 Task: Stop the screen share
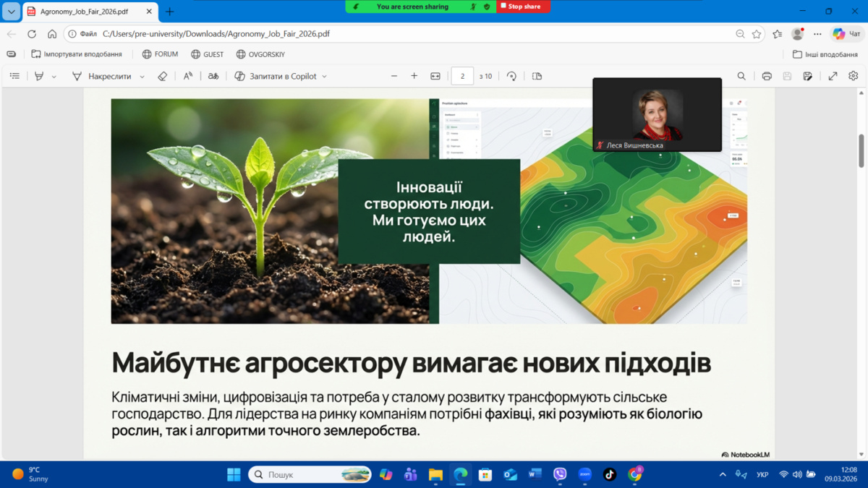click(x=522, y=7)
